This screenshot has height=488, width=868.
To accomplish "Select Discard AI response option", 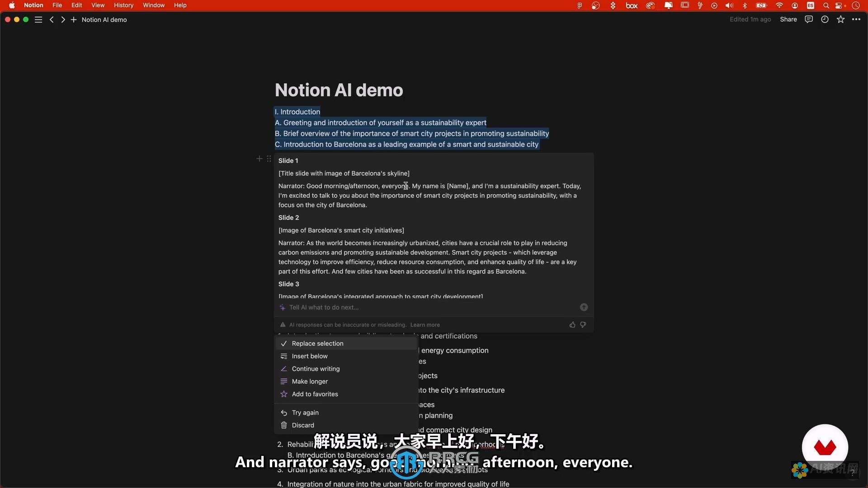I will [302, 425].
